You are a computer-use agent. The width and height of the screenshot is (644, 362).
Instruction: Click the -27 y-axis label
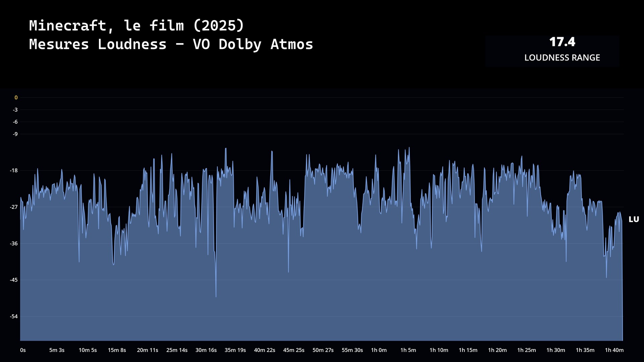coord(14,207)
